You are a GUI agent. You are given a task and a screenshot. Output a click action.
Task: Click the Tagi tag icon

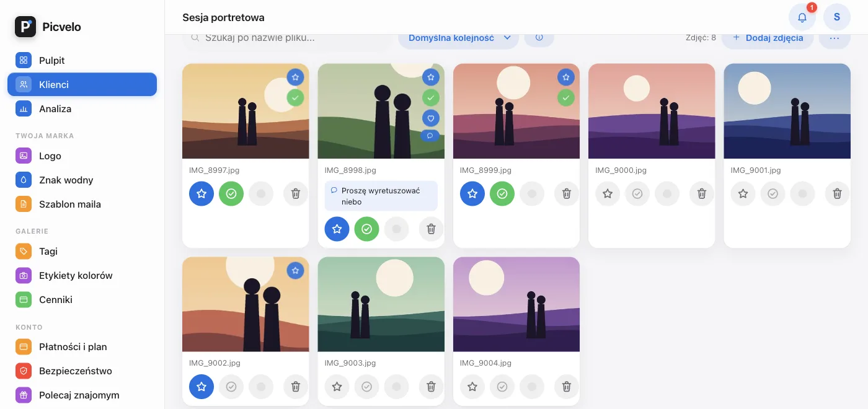click(x=24, y=252)
